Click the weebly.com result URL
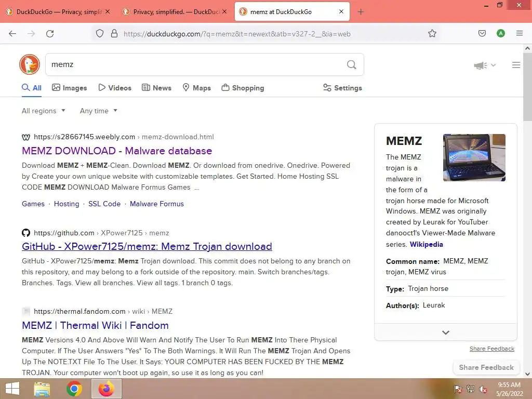This screenshot has width=532, height=399. pos(124,137)
